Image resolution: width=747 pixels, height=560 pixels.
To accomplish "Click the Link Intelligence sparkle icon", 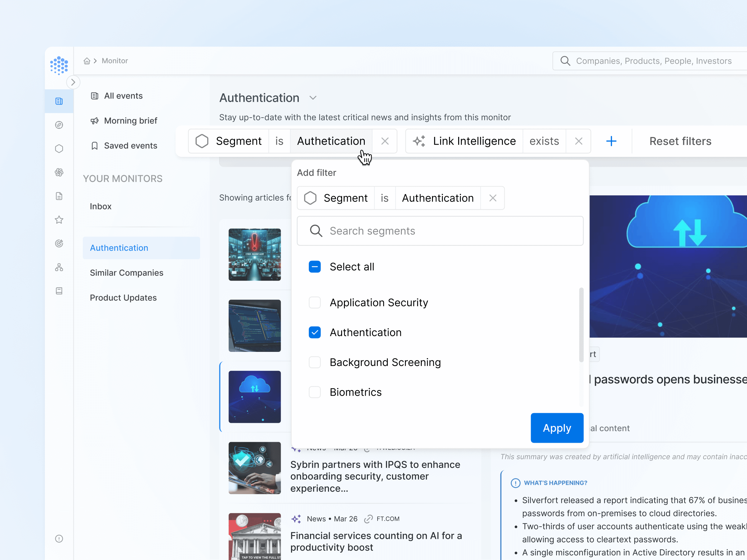I will (419, 141).
